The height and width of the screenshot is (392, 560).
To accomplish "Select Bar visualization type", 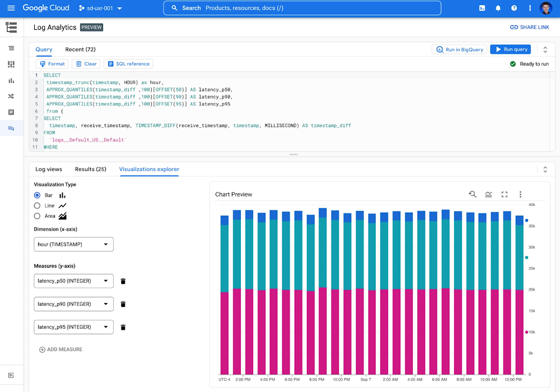I will point(38,195).
